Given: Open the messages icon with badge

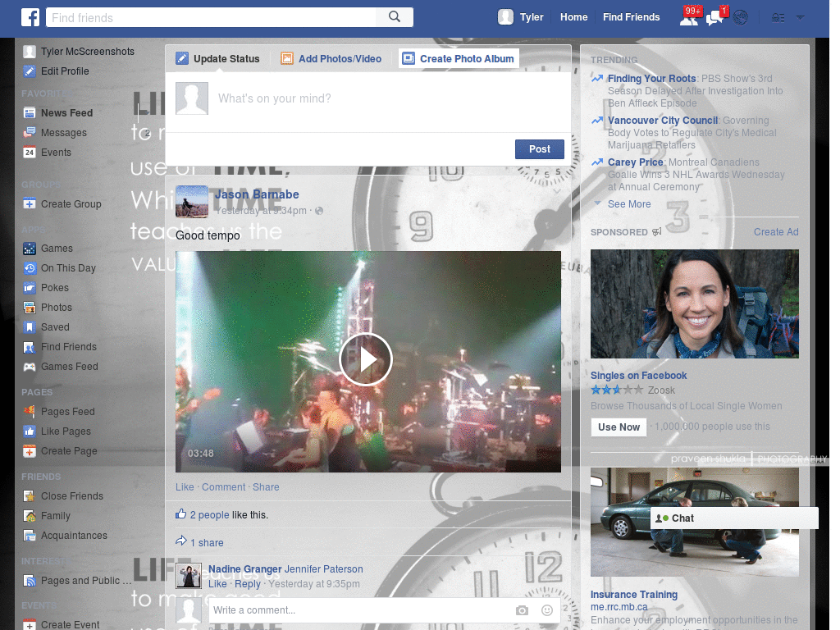Looking at the screenshot, I should (x=714, y=19).
